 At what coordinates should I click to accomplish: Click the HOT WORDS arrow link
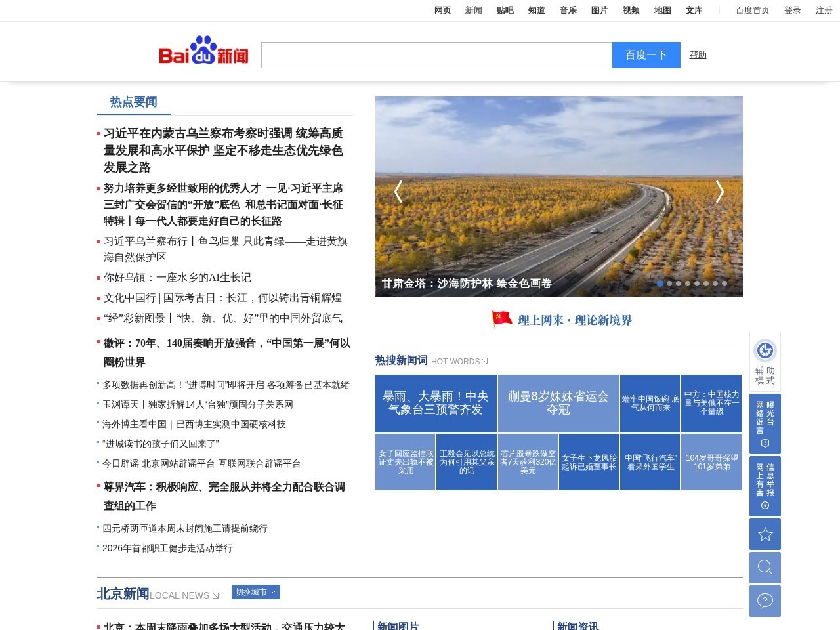point(459,362)
